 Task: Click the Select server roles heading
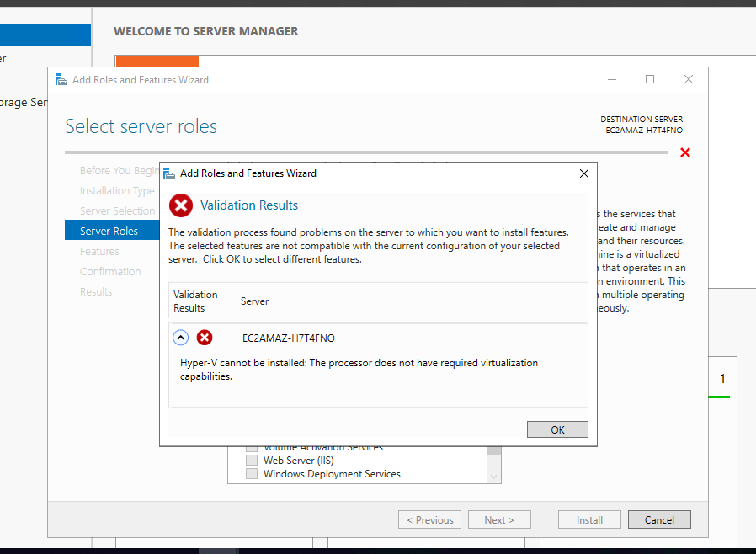click(x=141, y=126)
